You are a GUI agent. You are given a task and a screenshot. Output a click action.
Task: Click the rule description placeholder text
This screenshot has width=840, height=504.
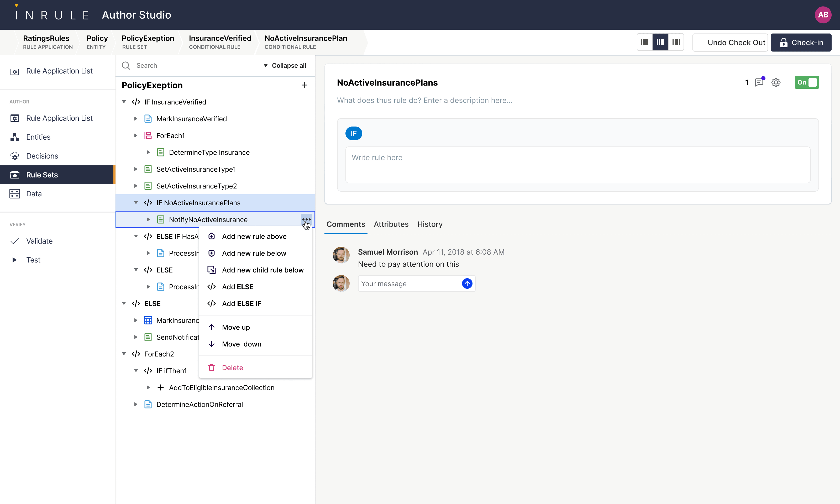point(424,100)
